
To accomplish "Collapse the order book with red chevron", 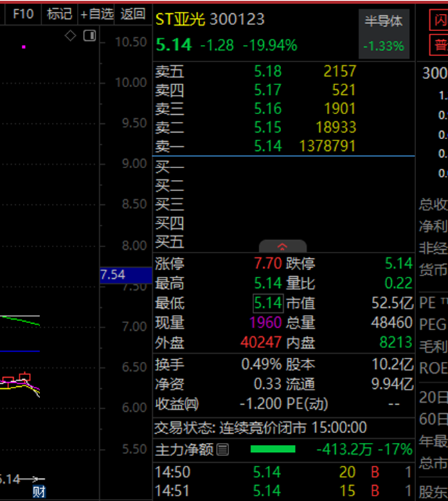I will tap(283, 246).
